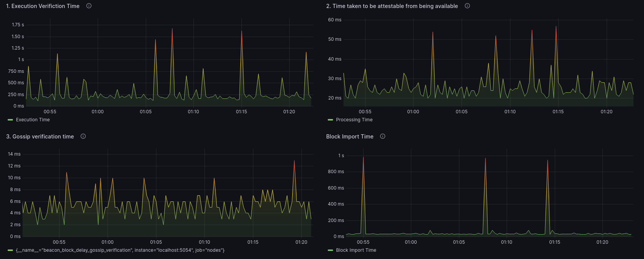Viewport: 644px width, 259px height.
Task: Click the 01:05 time label in Block Import panel
Action: pos(459,242)
